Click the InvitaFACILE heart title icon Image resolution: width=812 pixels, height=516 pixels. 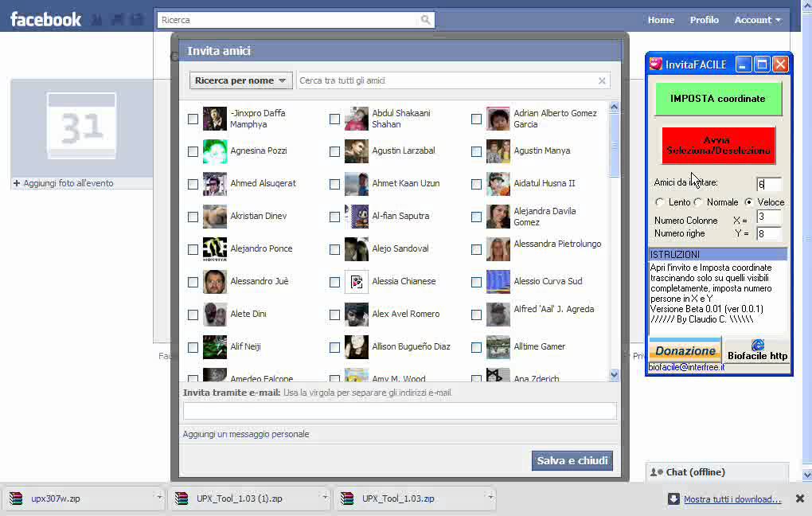coord(656,64)
